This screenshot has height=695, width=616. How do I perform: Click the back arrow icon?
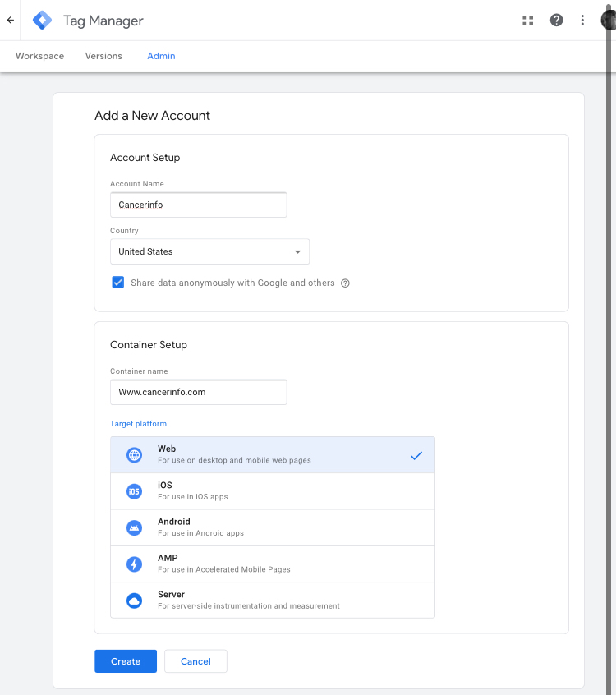(x=10, y=20)
